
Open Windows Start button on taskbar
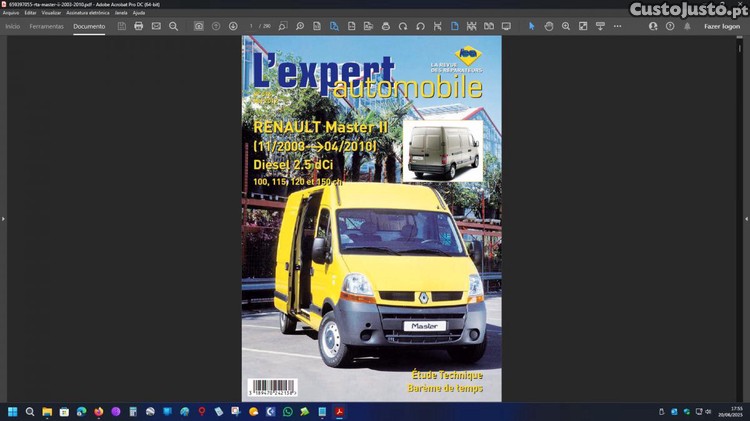click(13, 411)
